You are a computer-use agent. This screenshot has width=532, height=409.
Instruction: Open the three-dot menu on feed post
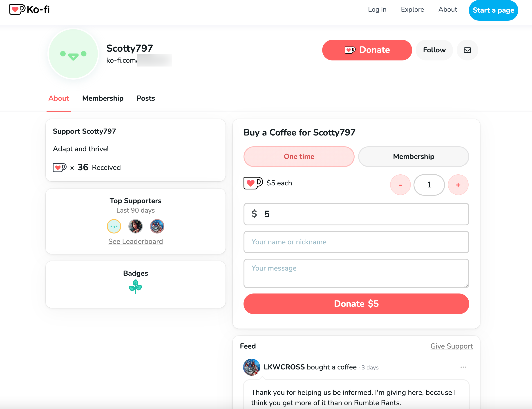pyautogui.click(x=463, y=367)
